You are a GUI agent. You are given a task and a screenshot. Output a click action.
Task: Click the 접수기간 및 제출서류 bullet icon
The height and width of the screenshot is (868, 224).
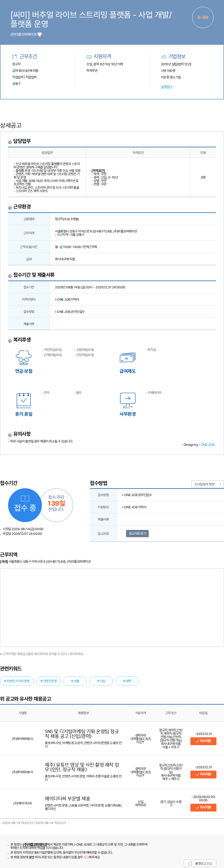[x=10, y=276]
